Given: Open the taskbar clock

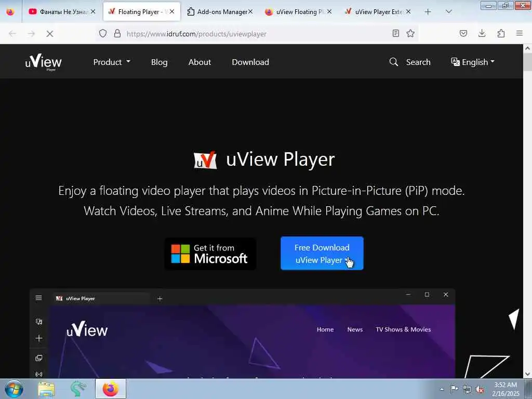Looking at the screenshot, I should pyautogui.click(x=506, y=389).
